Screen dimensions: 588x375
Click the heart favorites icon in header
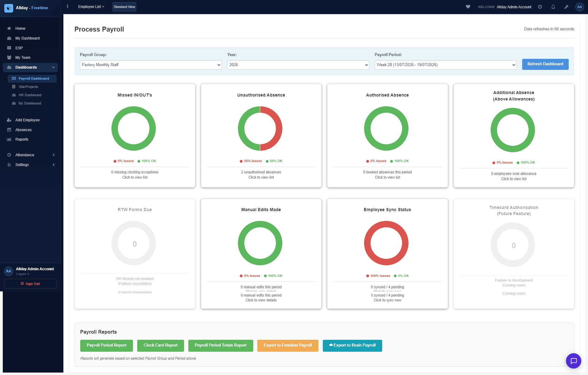(x=468, y=7)
